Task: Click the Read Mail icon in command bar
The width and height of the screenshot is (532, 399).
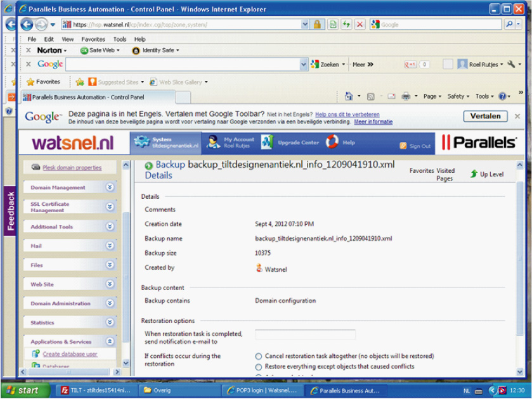Action: (391, 97)
